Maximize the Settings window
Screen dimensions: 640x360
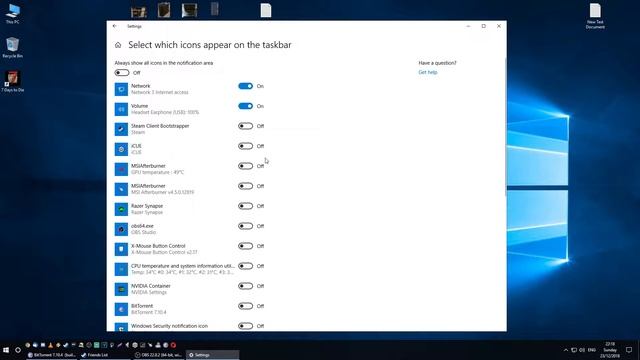(x=484, y=26)
